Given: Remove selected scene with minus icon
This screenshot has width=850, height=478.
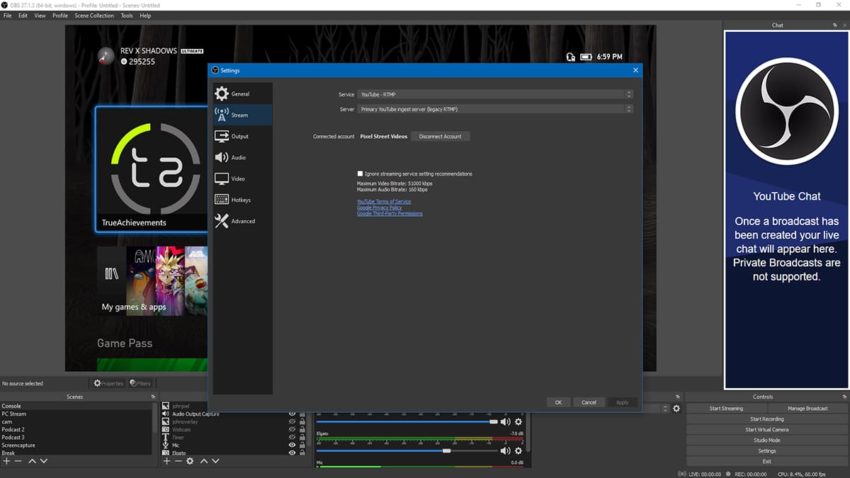Looking at the screenshot, I should [x=18, y=461].
